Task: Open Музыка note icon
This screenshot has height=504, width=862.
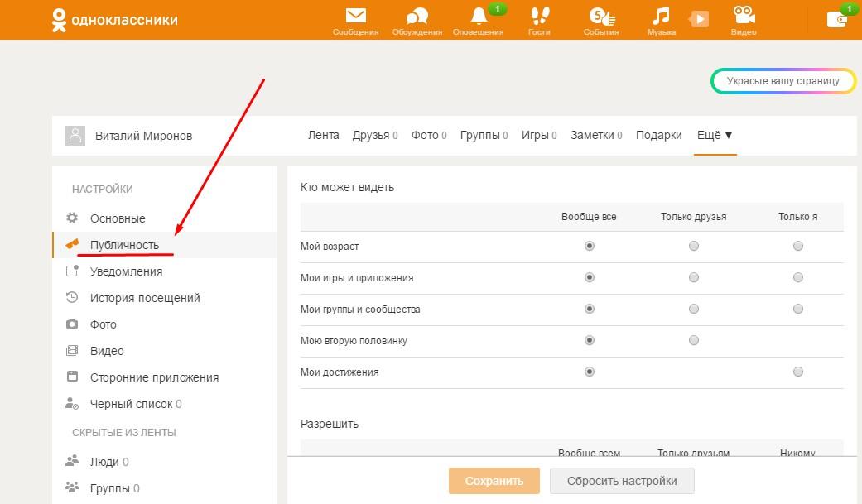Action: pyautogui.click(x=661, y=16)
